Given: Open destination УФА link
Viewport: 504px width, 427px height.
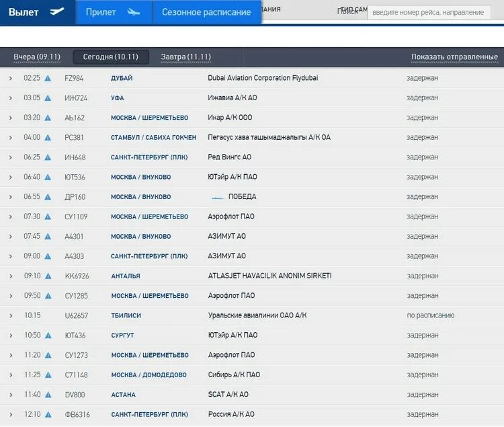Looking at the screenshot, I should pos(118,98).
